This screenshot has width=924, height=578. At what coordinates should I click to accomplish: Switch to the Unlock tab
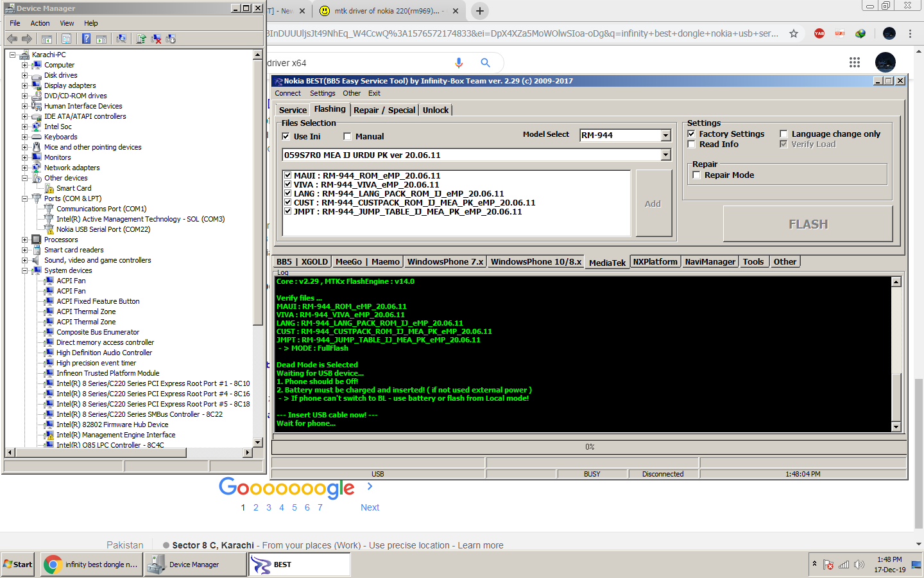coord(436,110)
